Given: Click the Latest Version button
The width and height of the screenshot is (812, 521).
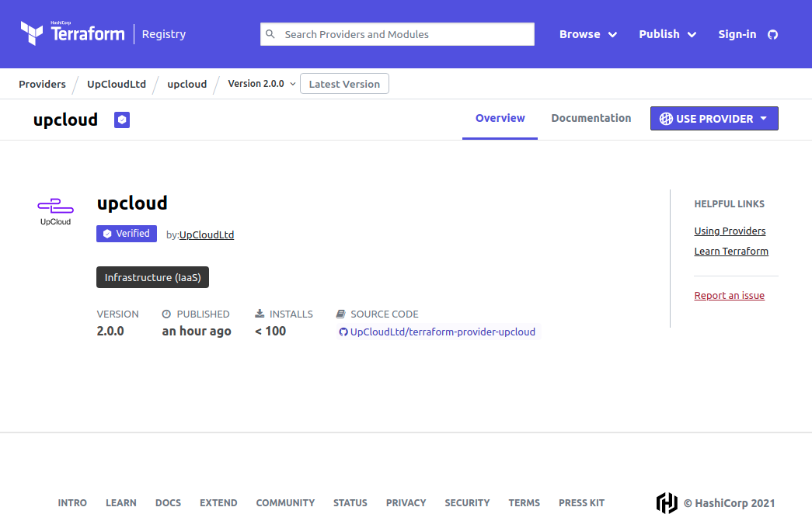Looking at the screenshot, I should pos(344,84).
